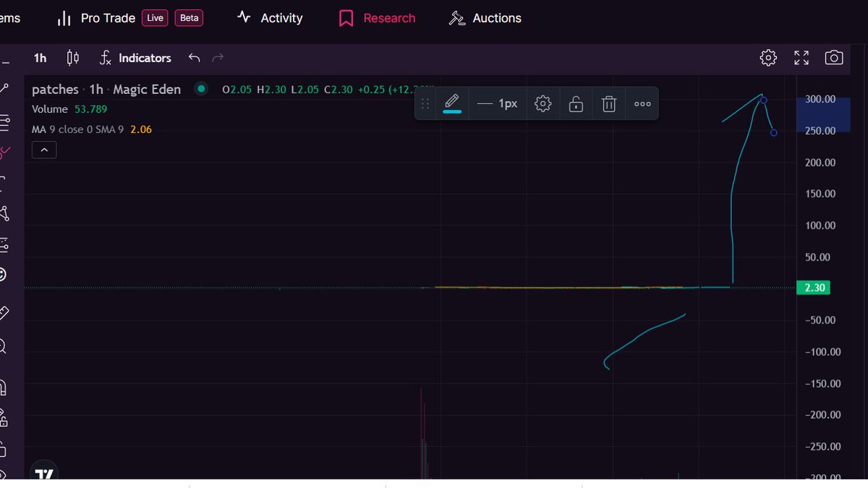Click the −50.00 price scale label
Image resolution: width=868 pixels, height=488 pixels.
point(820,320)
